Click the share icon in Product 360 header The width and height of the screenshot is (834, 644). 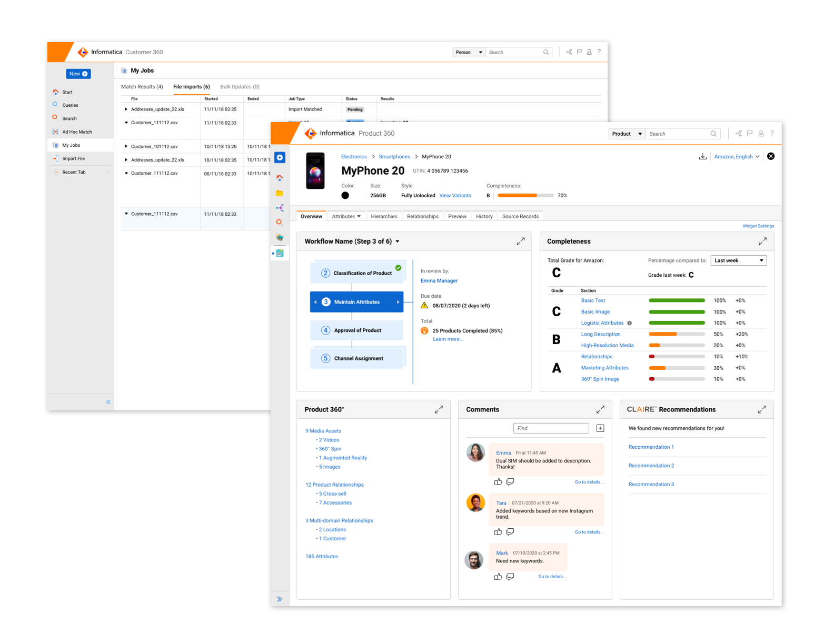(738, 134)
